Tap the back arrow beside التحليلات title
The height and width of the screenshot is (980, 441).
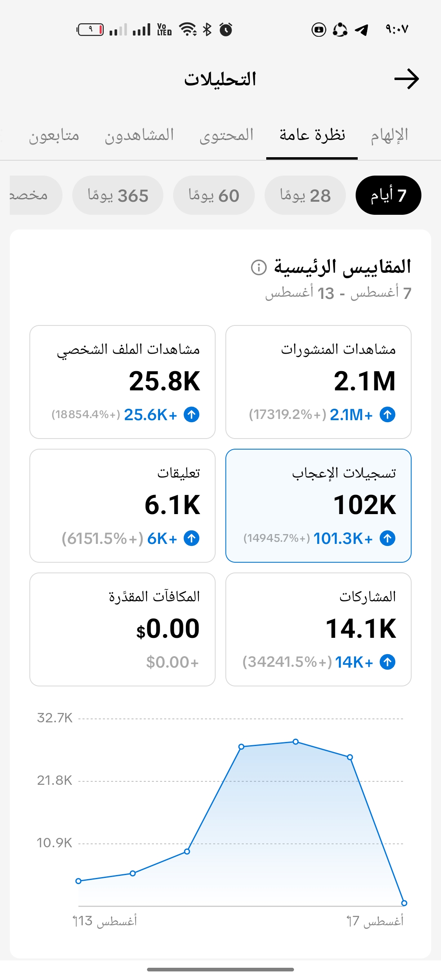[x=407, y=79]
